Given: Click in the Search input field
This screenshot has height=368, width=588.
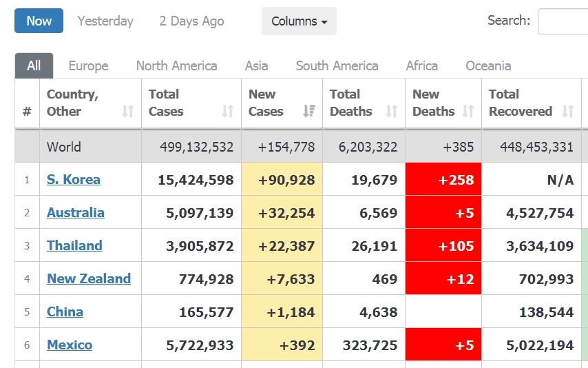Looking at the screenshot, I should click(x=563, y=21).
